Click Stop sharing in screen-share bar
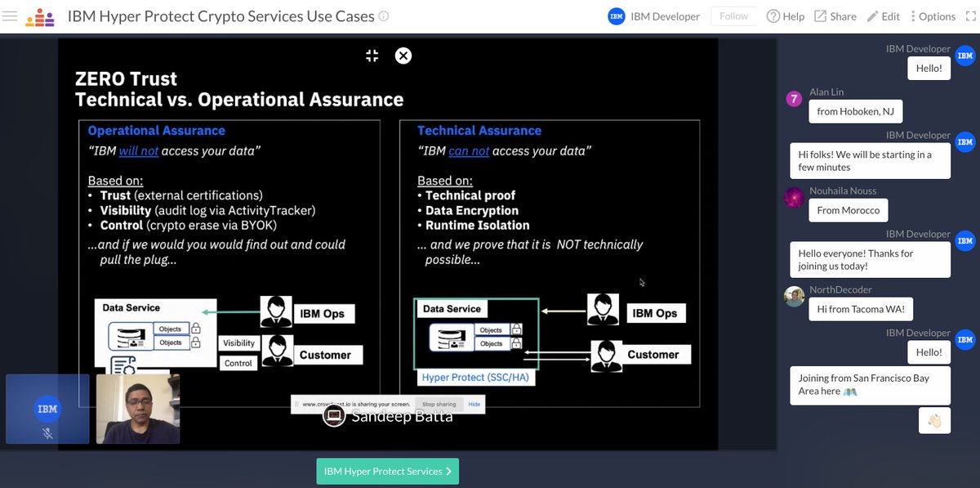The width and height of the screenshot is (980, 488). [x=439, y=404]
